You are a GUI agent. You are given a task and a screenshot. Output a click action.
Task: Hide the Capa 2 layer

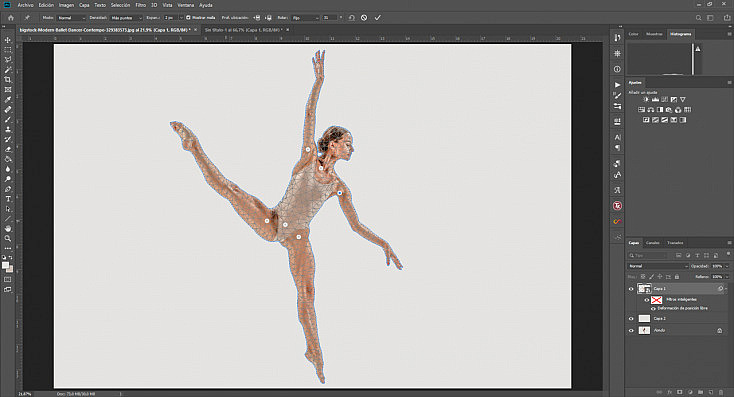coord(631,319)
